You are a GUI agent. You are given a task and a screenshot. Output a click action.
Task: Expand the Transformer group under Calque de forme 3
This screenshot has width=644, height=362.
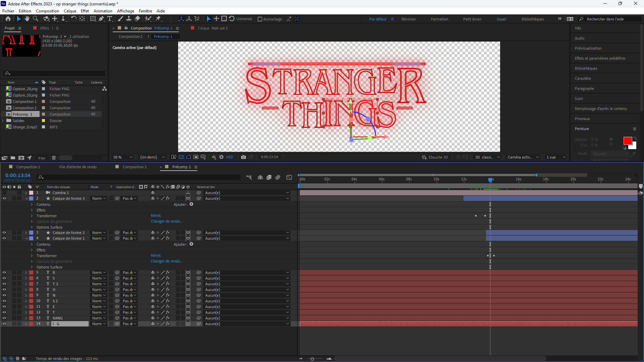click(32, 216)
